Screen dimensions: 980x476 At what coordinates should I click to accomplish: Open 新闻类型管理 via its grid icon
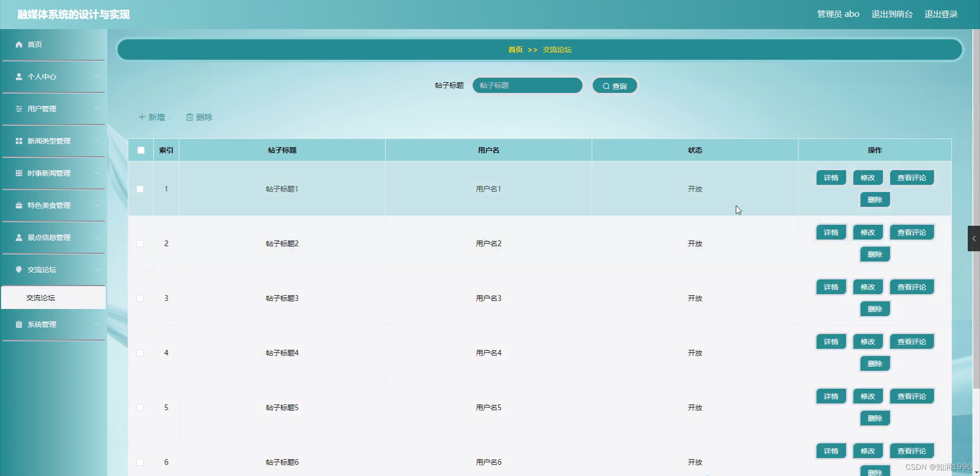[18, 141]
